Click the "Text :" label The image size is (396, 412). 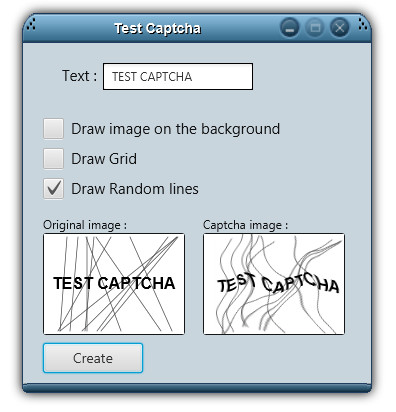point(80,76)
